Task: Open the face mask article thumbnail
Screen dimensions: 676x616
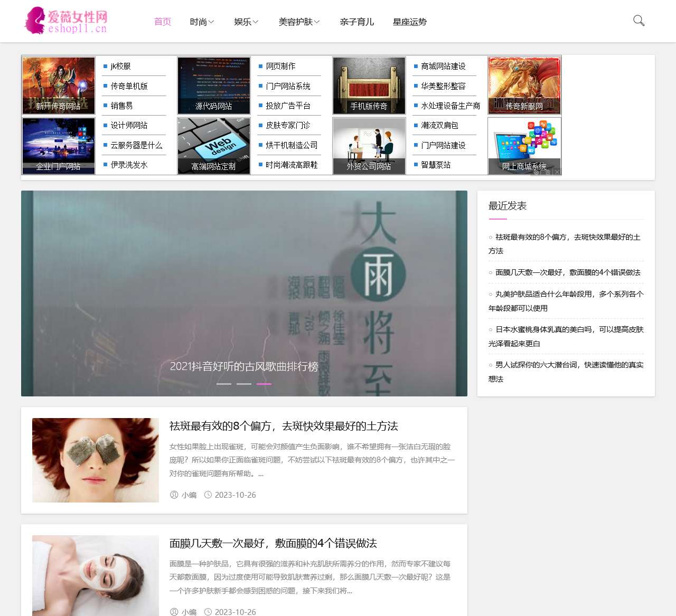Action: 96,575
